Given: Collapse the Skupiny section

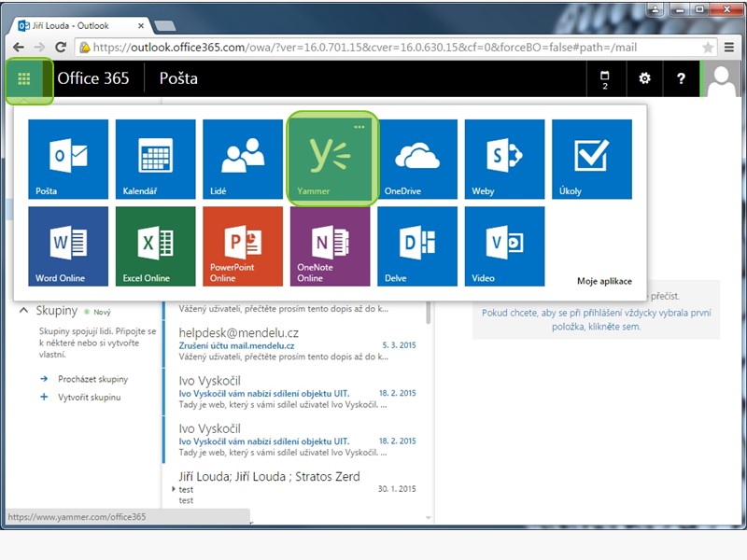Looking at the screenshot, I should point(24,311).
